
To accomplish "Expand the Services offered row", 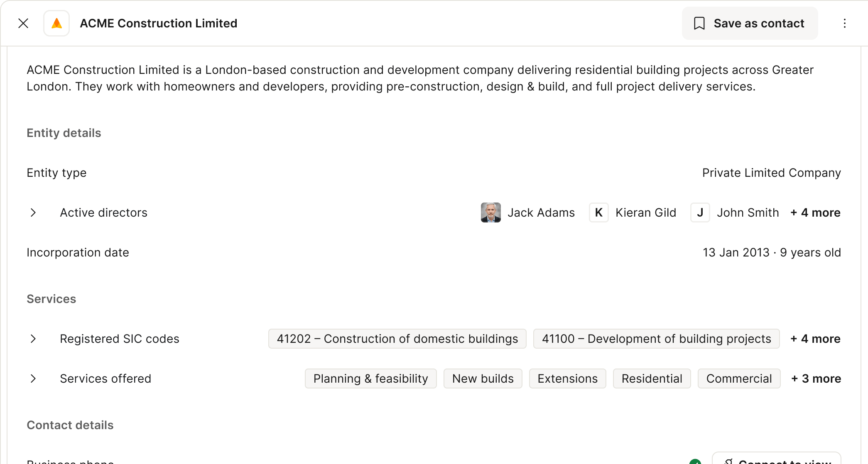I will tap(33, 379).
